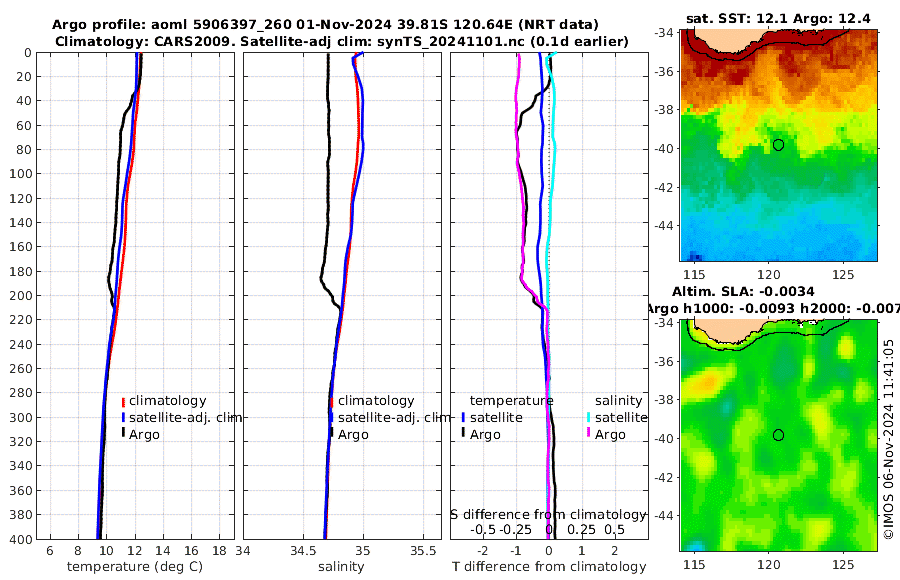Select the 'sat. SST: 12.1 Argo: 12.4' map title

pos(778,19)
